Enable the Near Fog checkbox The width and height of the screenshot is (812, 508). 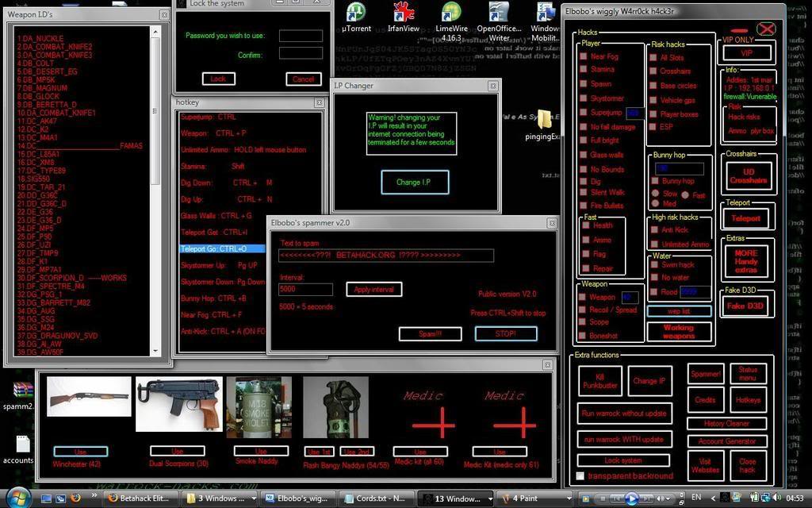click(584, 56)
